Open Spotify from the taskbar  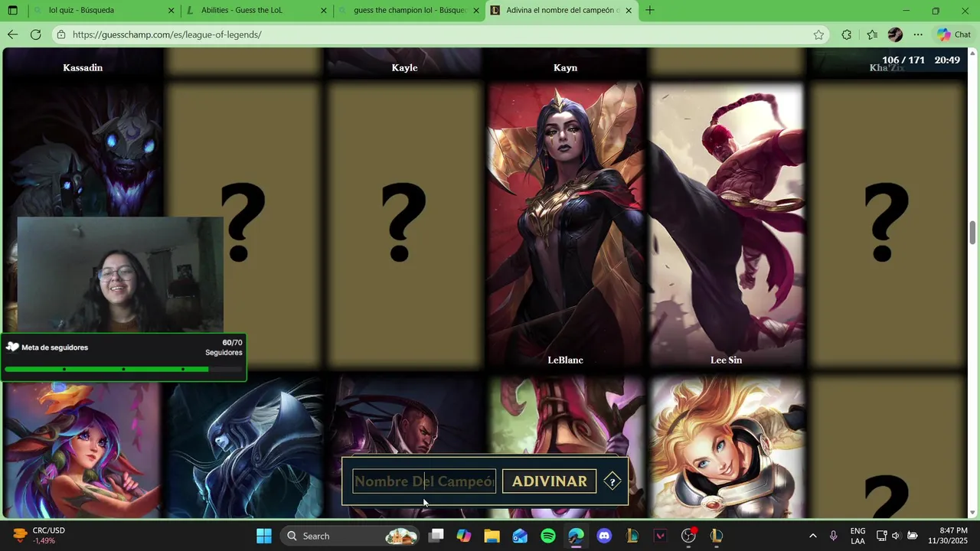[548, 536]
